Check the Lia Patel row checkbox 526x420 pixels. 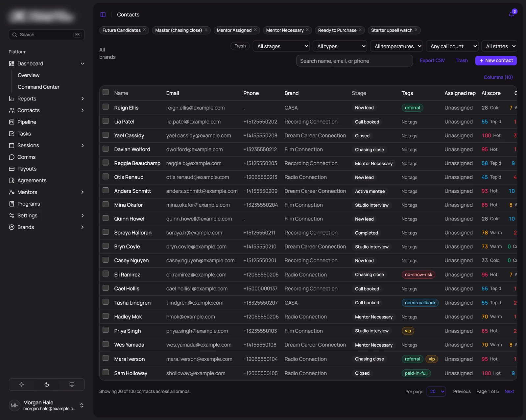pos(106,121)
